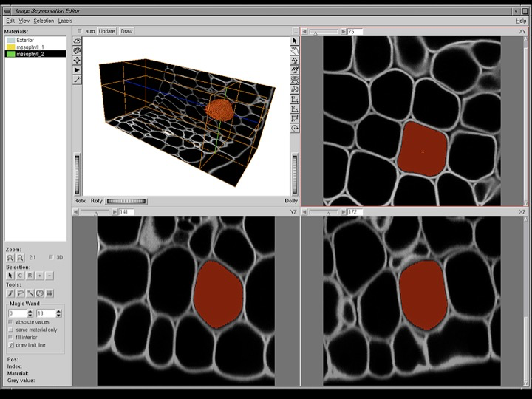Open the Labels menu
Screen dimensions: 532x399
tap(65, 21)
